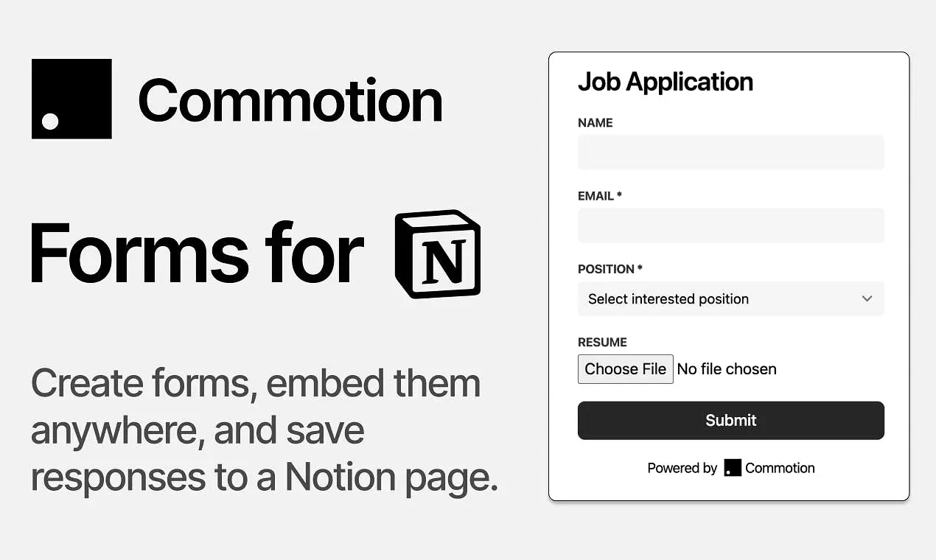Open the Select interested position dropdown
The image size is (936, 560).
730,298
